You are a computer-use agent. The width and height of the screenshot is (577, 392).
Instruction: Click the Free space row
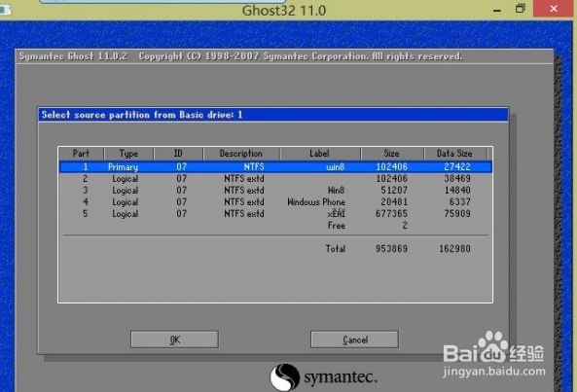tap(275, 226)
